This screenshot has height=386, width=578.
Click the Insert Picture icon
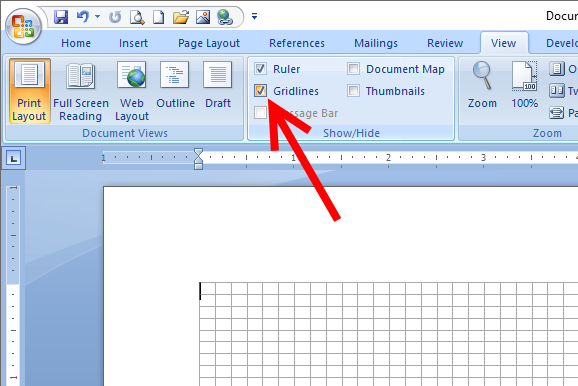203,17
